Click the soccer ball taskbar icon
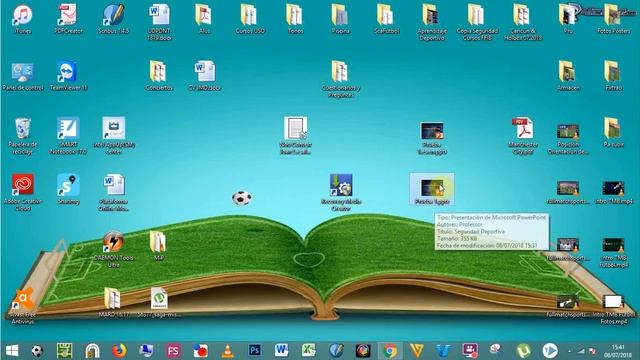Screen dimensions: 640x360 click(37, 351)
